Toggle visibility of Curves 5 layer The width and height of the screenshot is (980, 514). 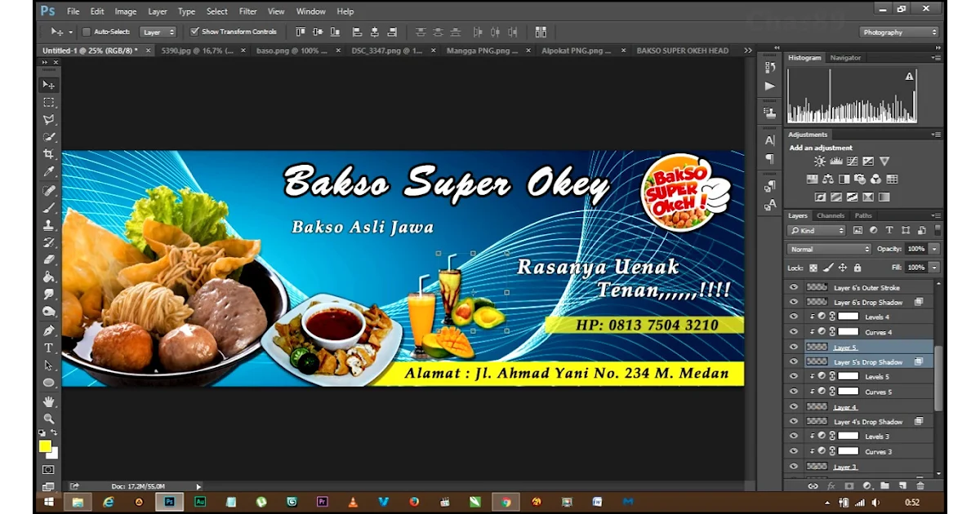(x=793, y=392)
